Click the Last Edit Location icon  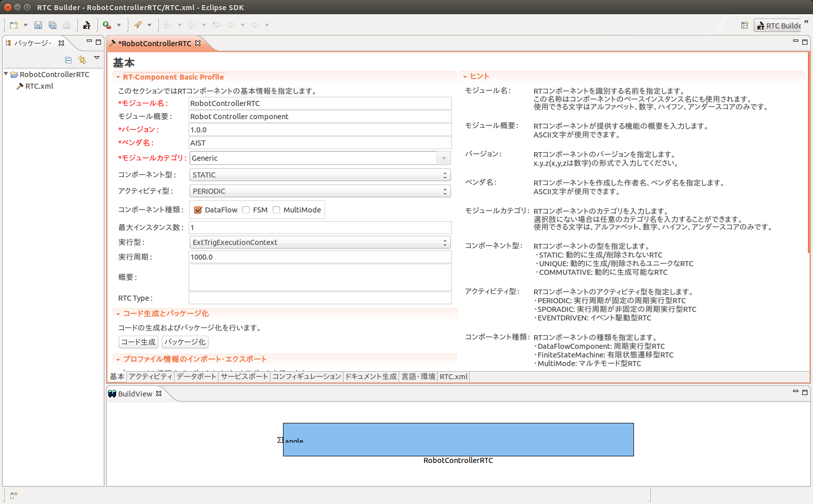pyautogui.click(x=217, y=25)
